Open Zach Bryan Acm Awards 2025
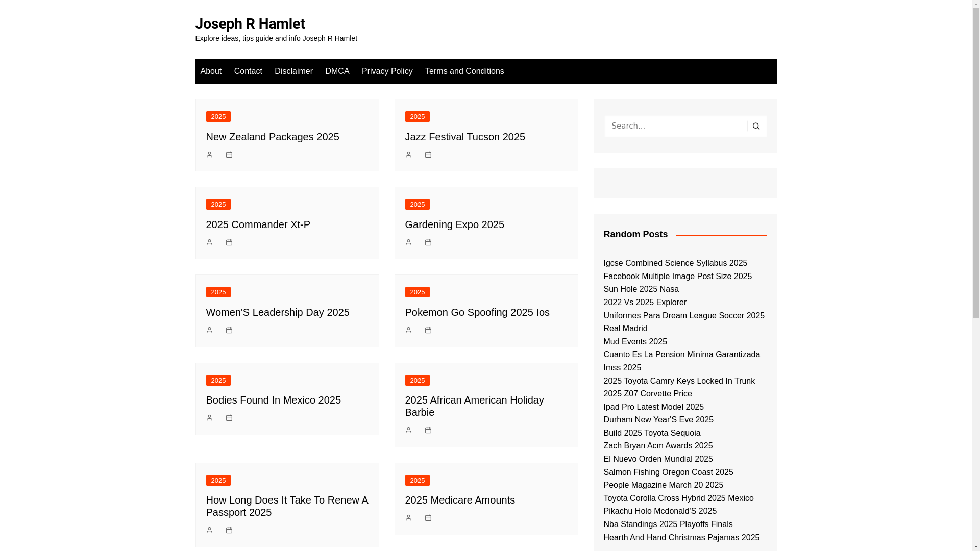The image size is (980, 551). coord(658,446)
